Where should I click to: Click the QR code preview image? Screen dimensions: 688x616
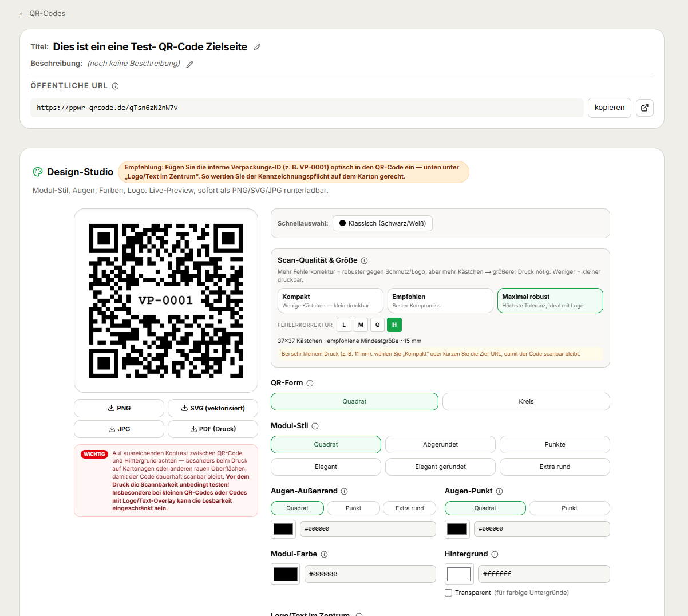pos(166,301)
